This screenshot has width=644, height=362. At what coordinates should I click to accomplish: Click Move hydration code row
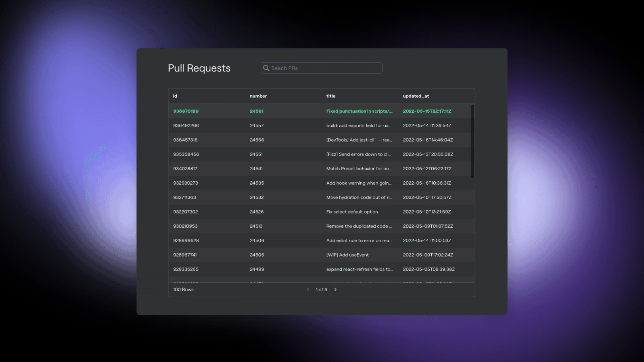coord(359,198)
